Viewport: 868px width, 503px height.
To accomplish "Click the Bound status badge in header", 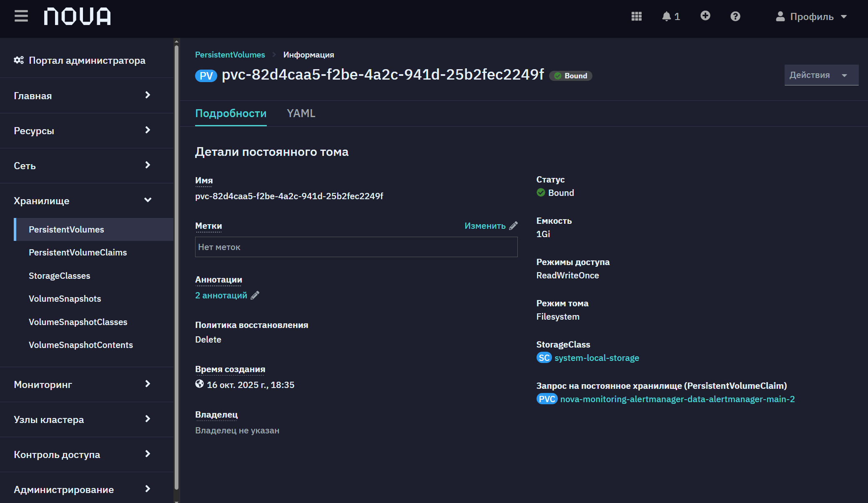I will [x=570, y=76].
